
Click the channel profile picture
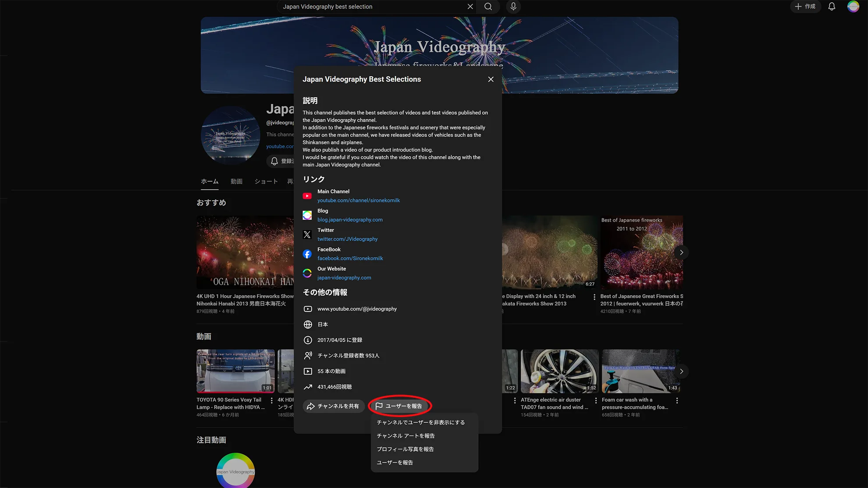[231, 135]
